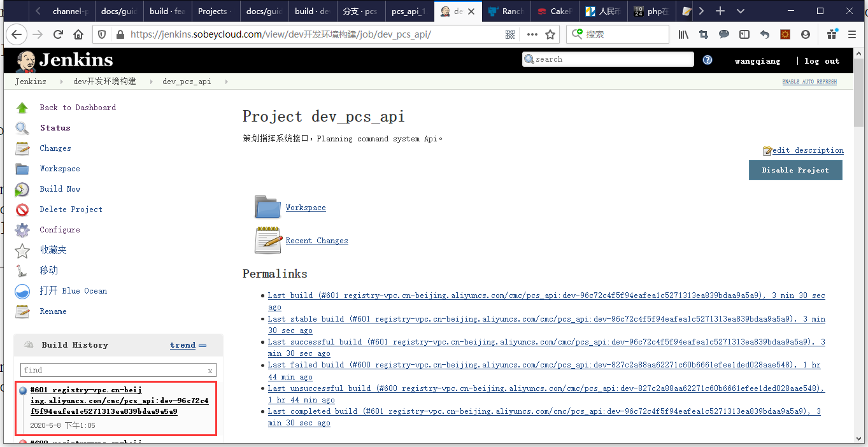This screenshot has height=447, width=868.
Task: Open the new tab plus button
Action: coord(720,11)
